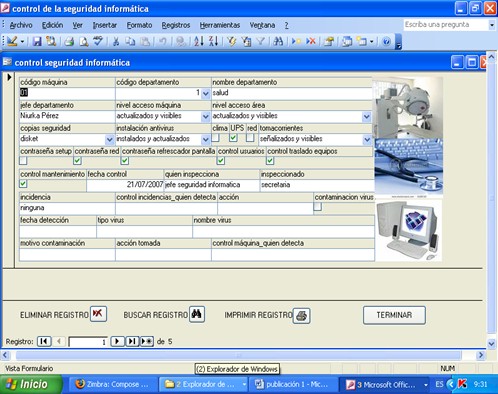Open filter by form icon

tap(246, 41)
